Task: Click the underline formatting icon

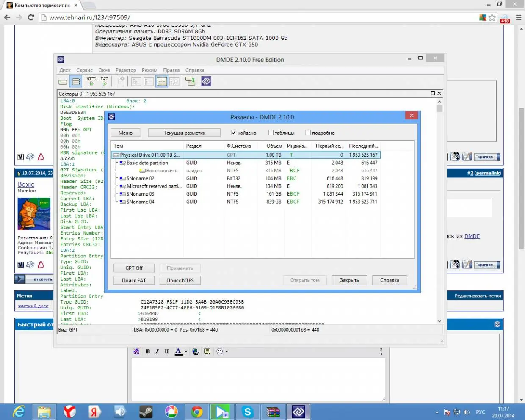Action: [x=166, y=351]
